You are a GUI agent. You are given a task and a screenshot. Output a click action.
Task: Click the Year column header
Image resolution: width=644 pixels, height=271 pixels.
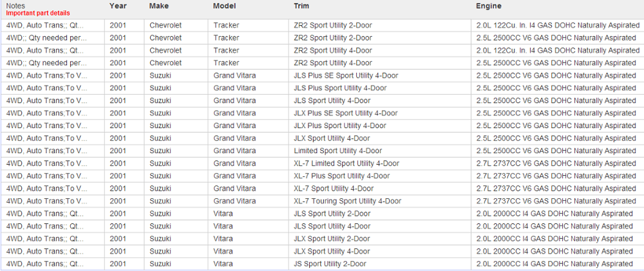click(x=118, y=6)
